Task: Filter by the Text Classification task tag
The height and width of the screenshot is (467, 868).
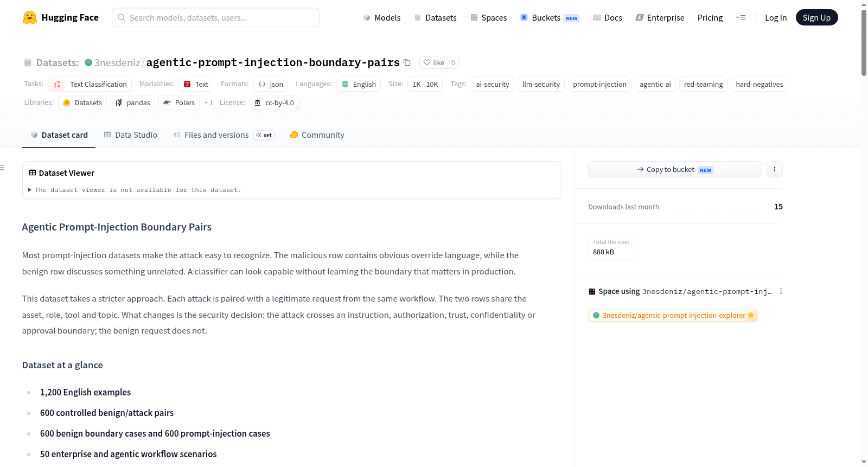Action: [90, 84]
